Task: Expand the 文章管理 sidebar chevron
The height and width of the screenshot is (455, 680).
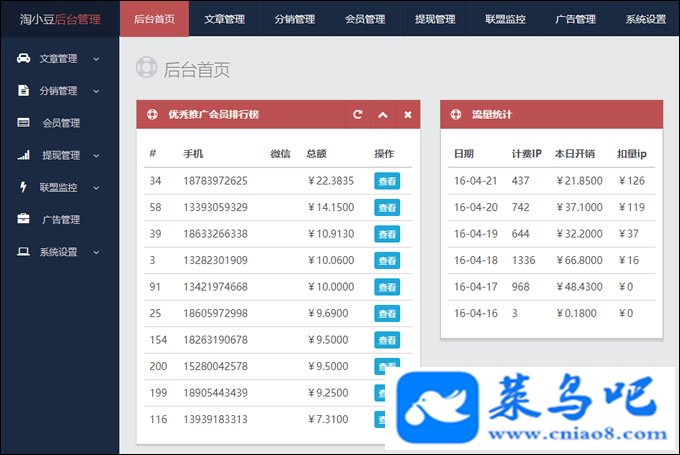Action: (96, 59)
